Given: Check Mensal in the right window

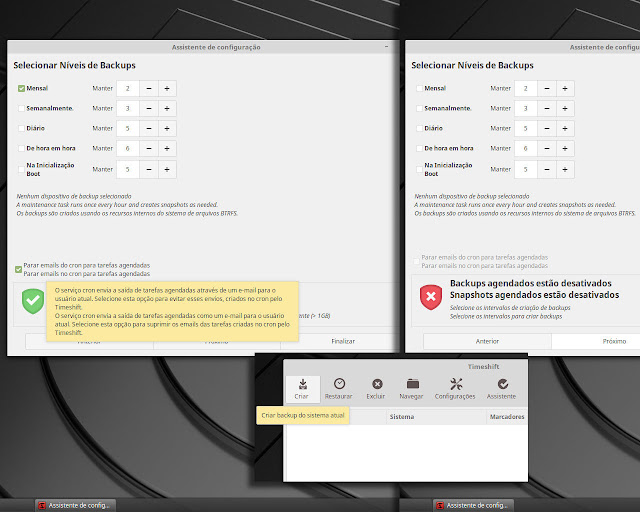Looking at the screenshot, I should tap(419, 88).
